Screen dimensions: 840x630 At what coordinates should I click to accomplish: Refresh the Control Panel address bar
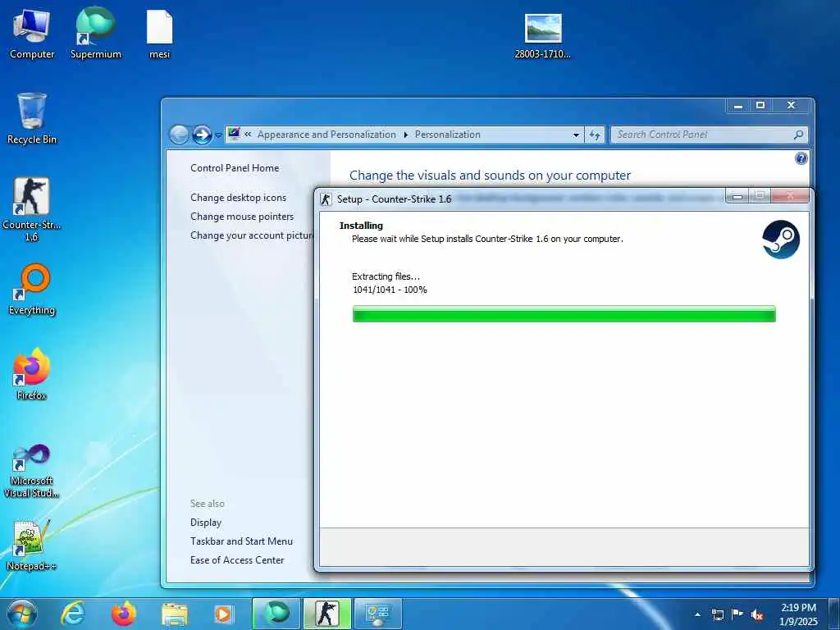[595, 135]
